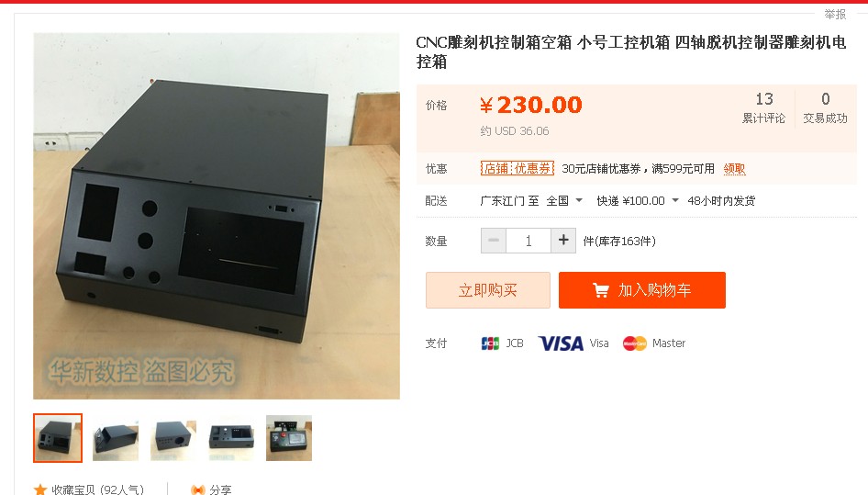Select the fifth thumbnail with installed controller
Screen dimensions: 868x495
click(x=289, y=438)
